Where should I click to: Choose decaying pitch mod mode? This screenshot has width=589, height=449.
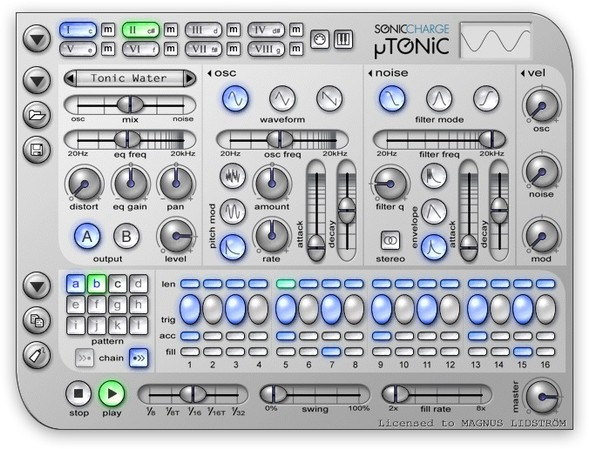coord(233,247)
